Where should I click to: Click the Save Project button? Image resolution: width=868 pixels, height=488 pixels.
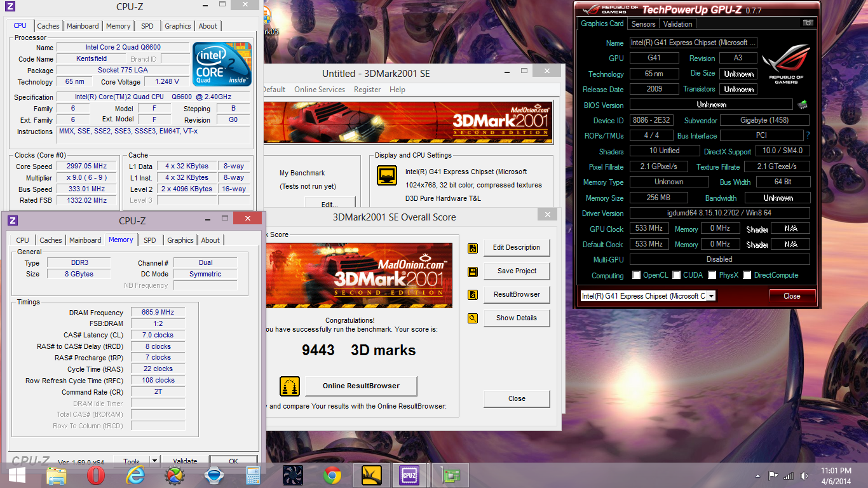(x=517, y=271)
